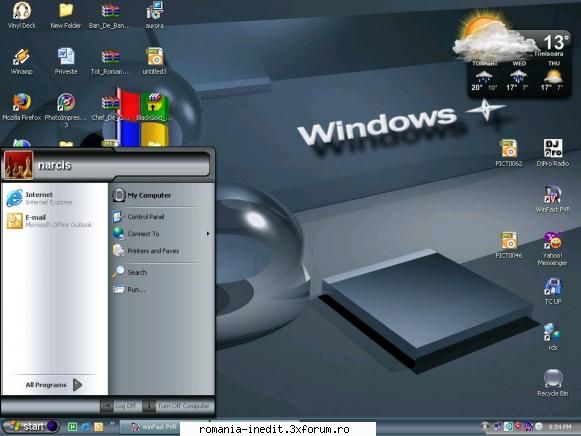
Task: Expand the Connect To submenu arrow
Action: point(208,234)
